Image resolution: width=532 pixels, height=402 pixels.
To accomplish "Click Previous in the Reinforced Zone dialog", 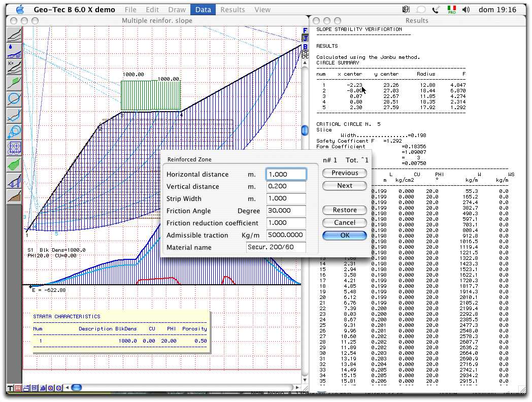I will (x=344, y=173).
